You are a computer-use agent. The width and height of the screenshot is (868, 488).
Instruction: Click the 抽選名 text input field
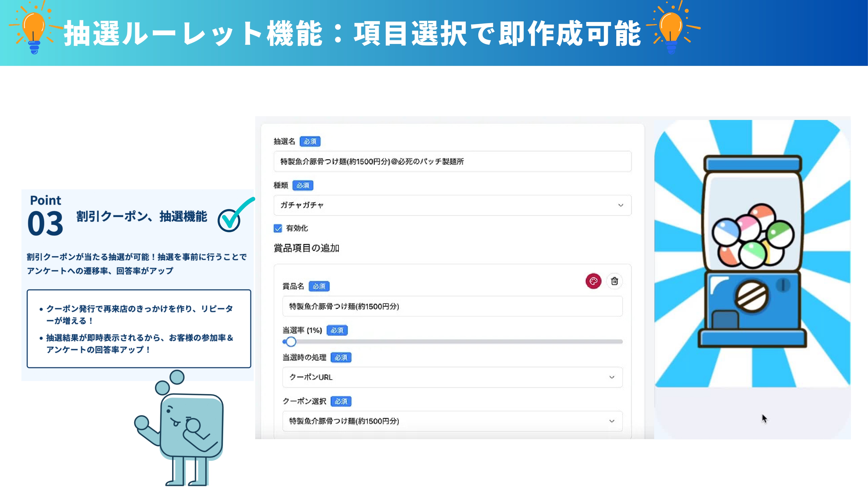452,161
